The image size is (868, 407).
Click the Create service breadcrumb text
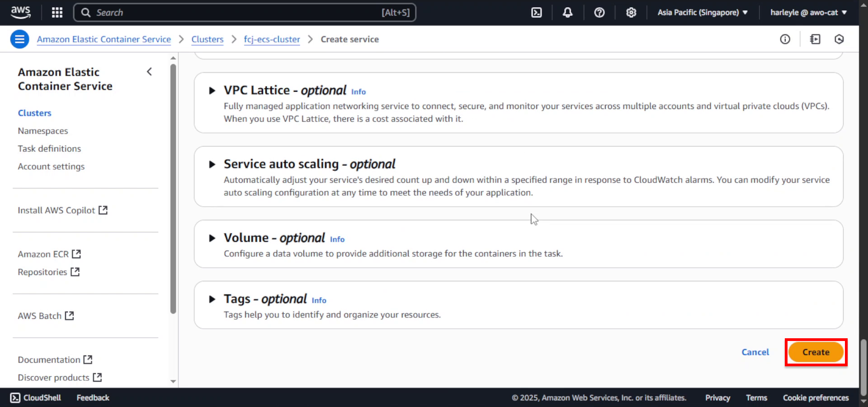349,39
